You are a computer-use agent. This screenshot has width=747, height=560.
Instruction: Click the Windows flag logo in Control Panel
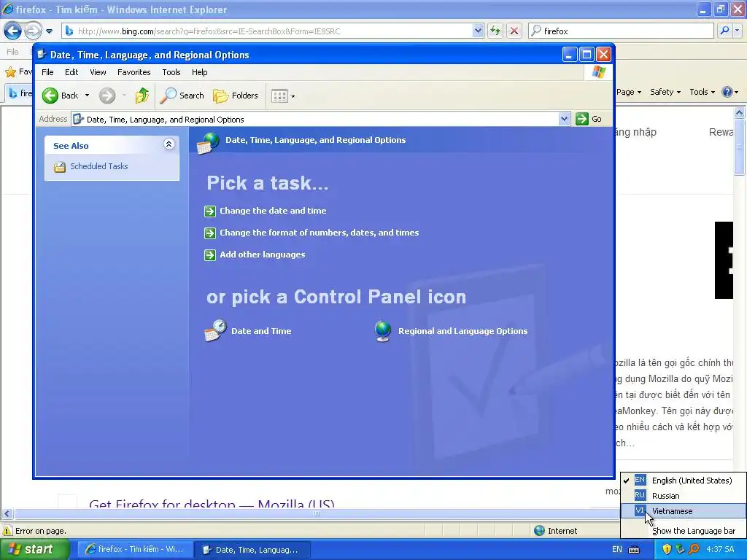tap(598, 72)
